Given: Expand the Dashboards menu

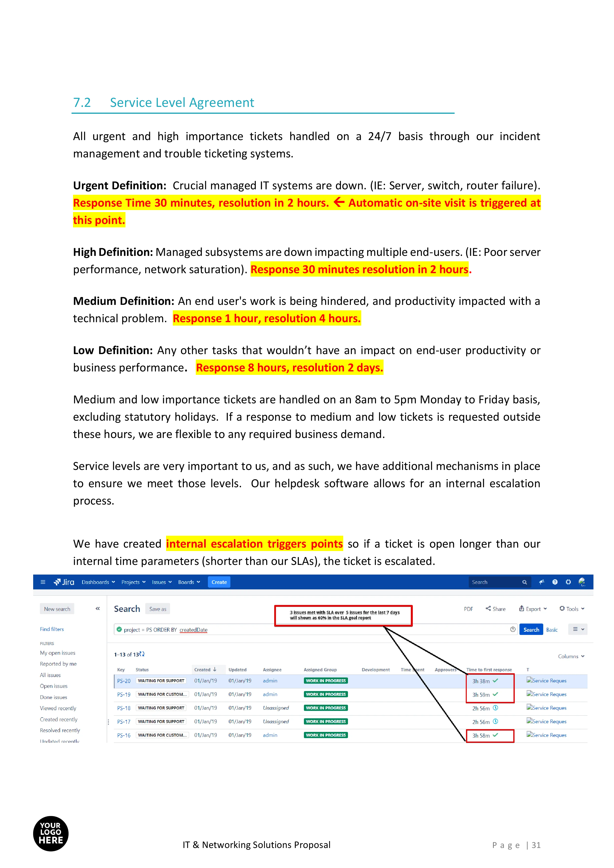Looking at the screenshot, I should click(x=98, y=582).
